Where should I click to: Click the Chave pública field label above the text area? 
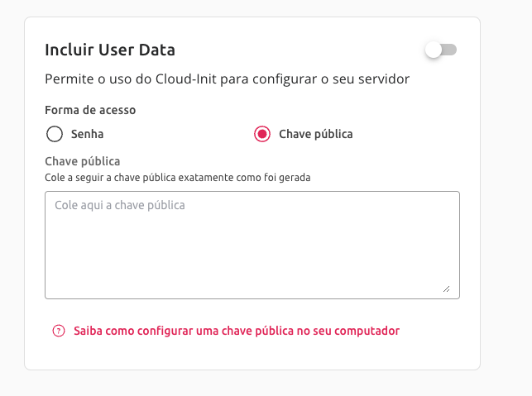pos(83,161)
